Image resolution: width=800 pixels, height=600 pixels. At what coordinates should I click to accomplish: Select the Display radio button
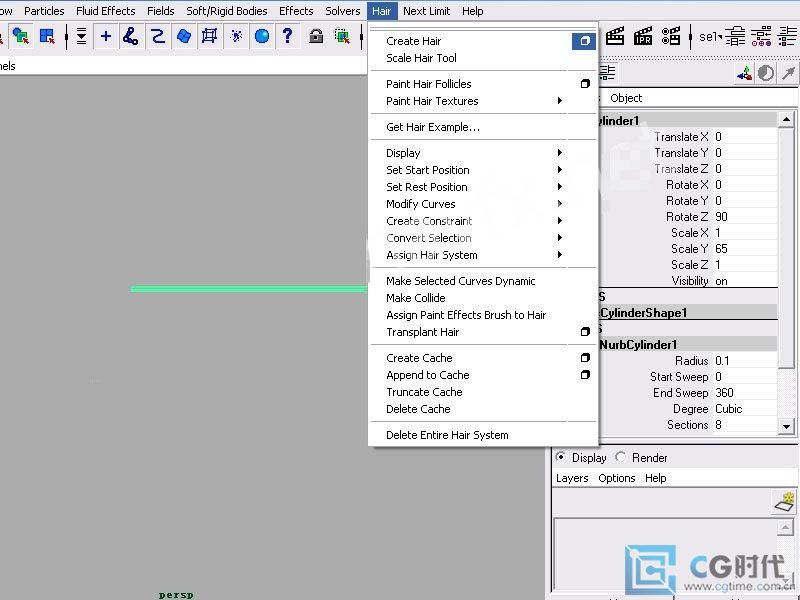pos(561,457)
